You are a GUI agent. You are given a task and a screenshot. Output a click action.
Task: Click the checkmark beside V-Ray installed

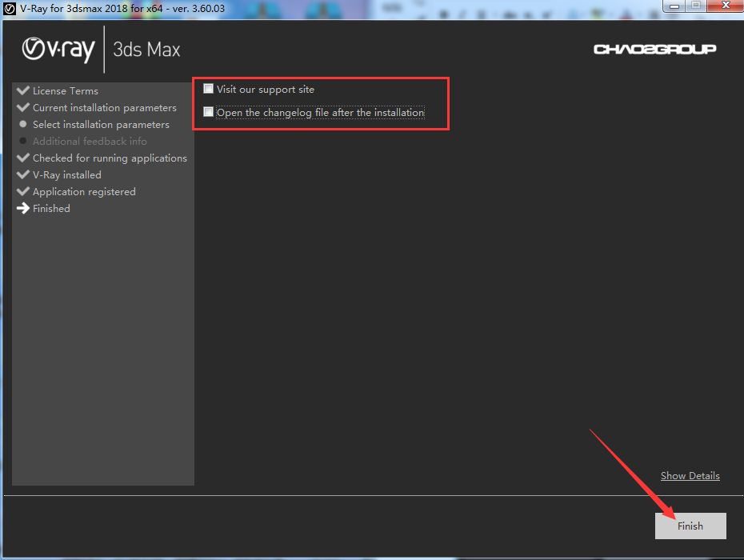[x=22, y=174]
